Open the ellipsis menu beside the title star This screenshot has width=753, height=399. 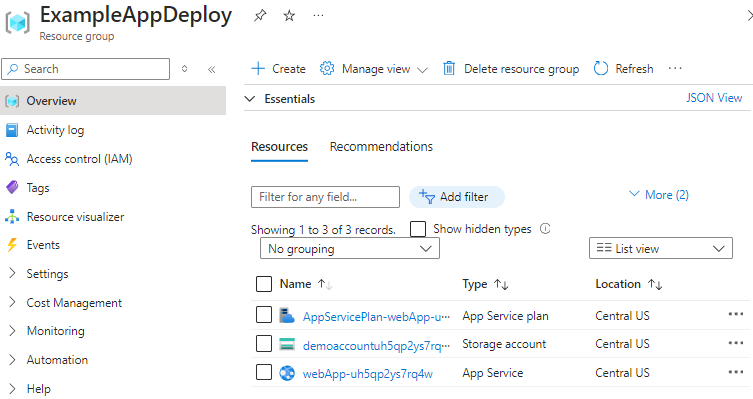click(318, 16)
